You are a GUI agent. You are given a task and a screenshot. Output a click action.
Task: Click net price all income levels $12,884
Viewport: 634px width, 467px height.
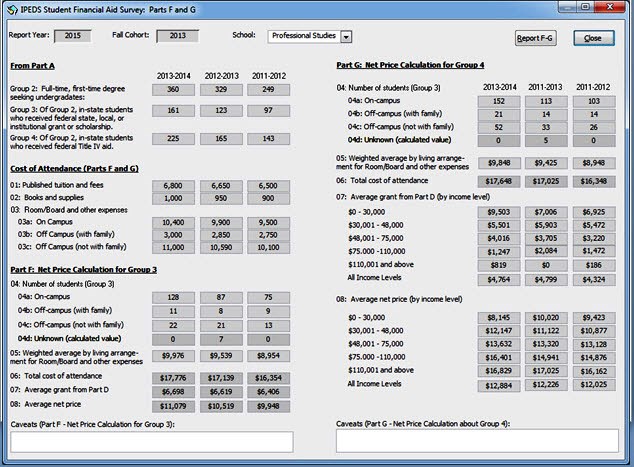(x=499, y=386)
